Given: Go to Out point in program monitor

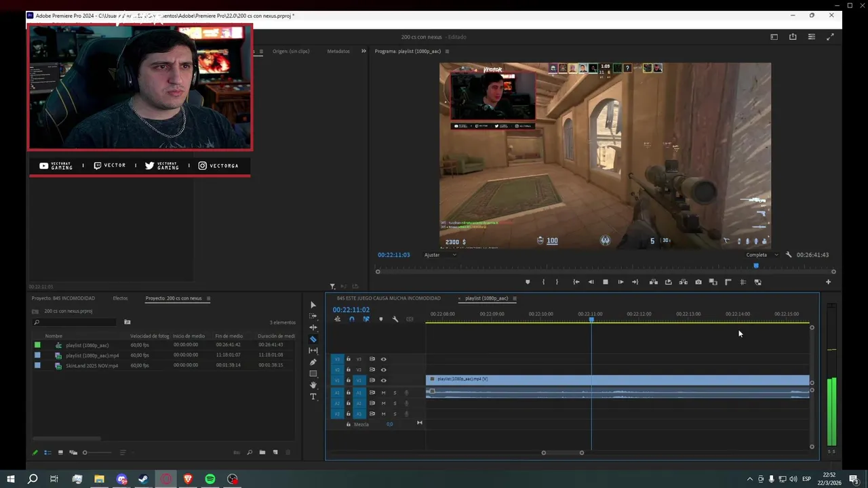Looking at the screenshot, I should [x=635, y=282].
